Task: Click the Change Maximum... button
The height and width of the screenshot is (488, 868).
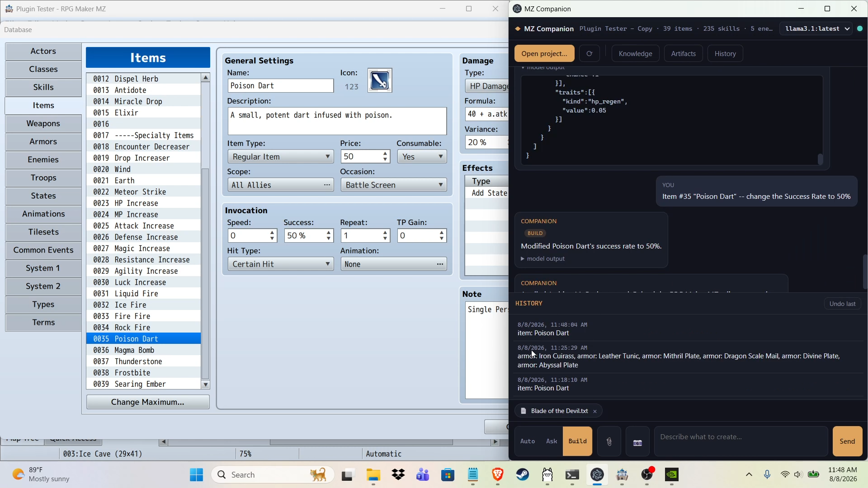Action: [x=148, y=402]
